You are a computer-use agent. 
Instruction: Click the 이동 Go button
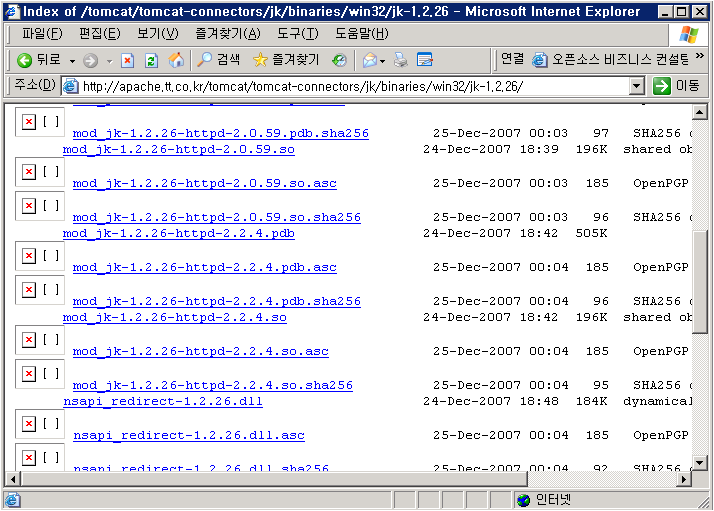676,86
